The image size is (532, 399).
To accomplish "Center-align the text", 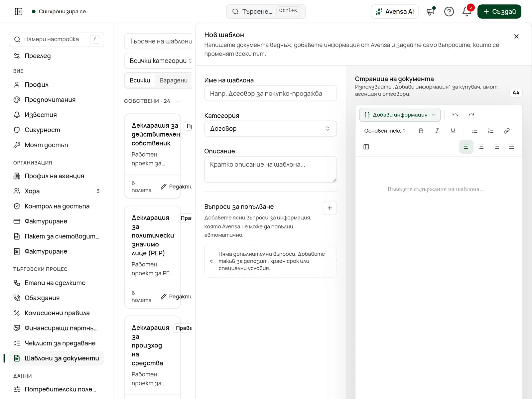I will (481, 147).
